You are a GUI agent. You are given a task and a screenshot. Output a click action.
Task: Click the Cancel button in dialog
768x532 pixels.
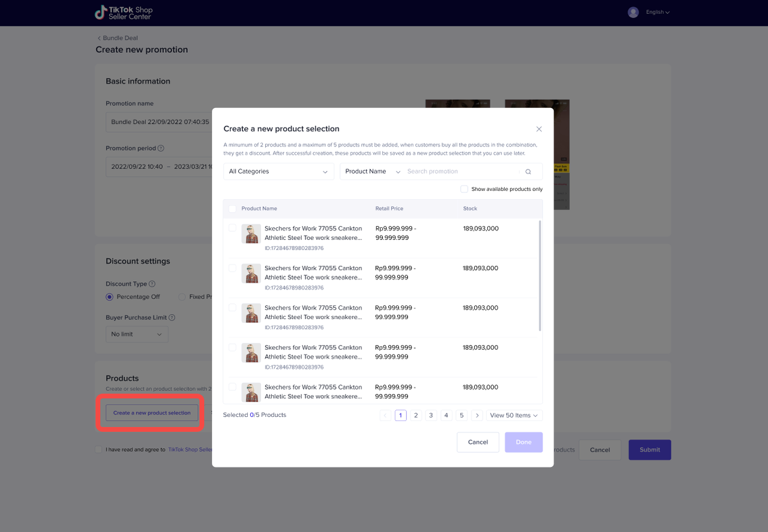pyautogui.click(x=478, y=442)
